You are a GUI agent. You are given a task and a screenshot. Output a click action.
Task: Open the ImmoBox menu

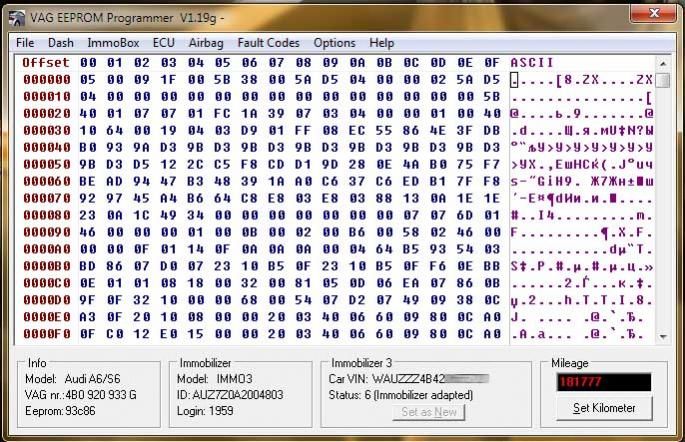click(x=113, y=43)
